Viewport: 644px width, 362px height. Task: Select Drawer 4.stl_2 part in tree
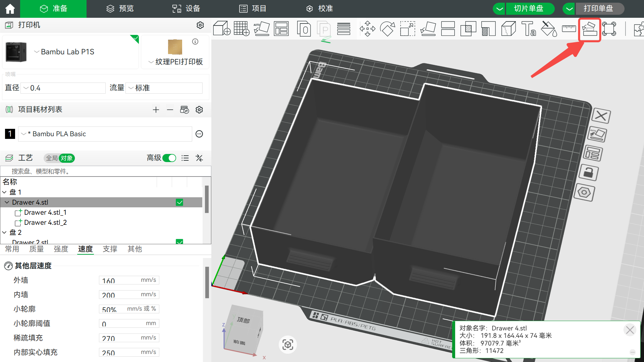pyautogui.click(x=45, y=222)
